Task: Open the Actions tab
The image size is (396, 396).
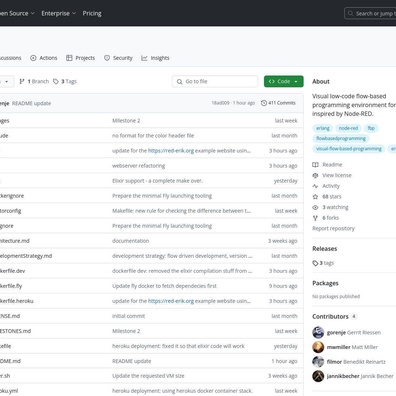Action: pyautogui.click(x=44, y=58)
